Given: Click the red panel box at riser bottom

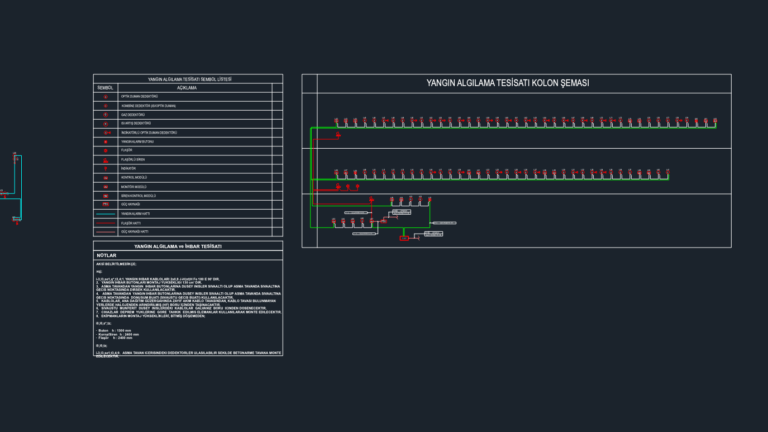Looking at the screenshot, I should tap(404, 239).
